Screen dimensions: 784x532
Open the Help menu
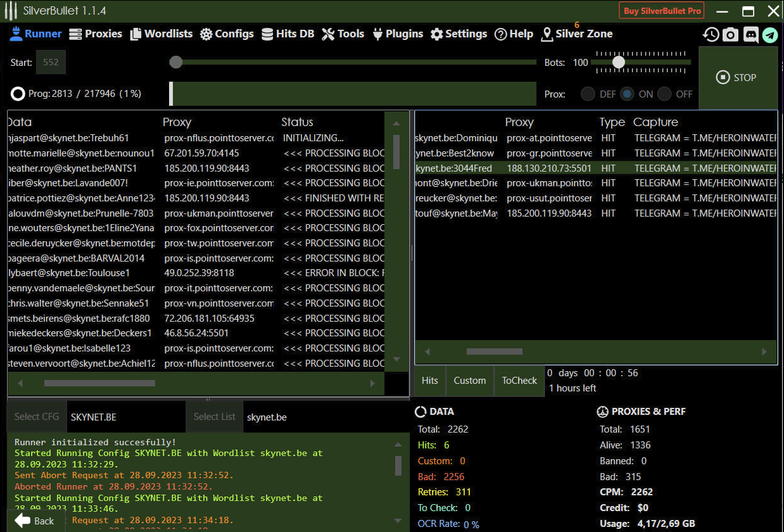point(514,34)
